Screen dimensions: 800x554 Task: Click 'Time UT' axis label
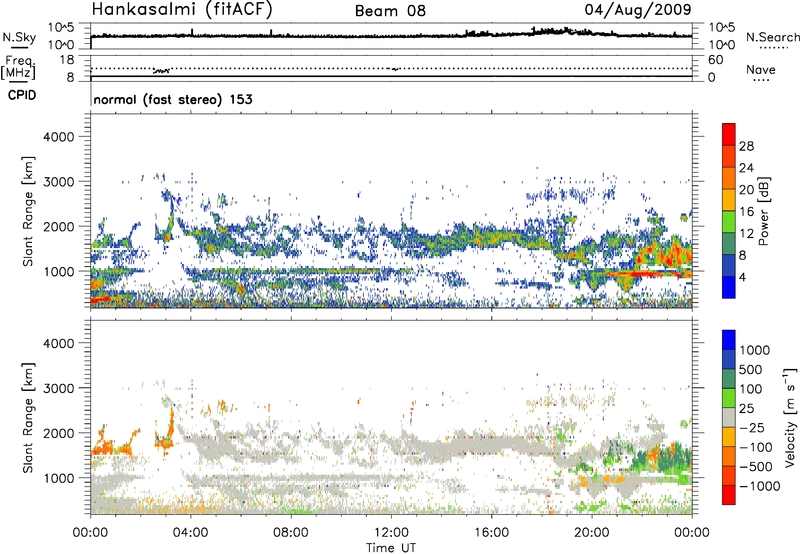[391, 548]
